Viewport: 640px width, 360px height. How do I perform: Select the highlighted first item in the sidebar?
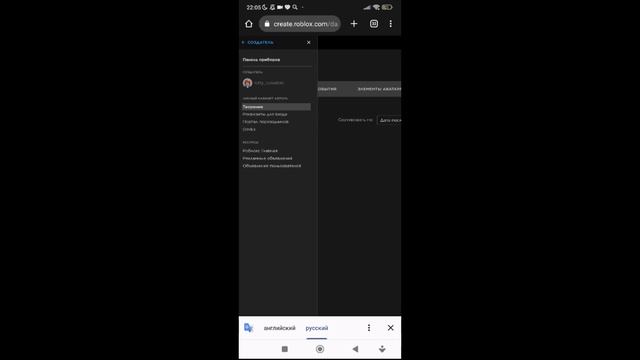point(276,107)
